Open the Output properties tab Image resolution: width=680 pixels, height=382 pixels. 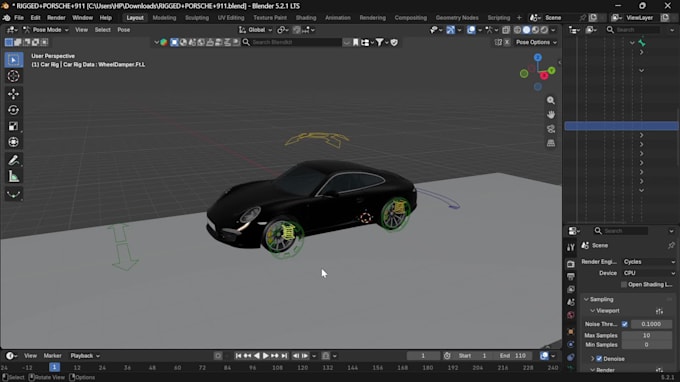[x=571, y=277]
